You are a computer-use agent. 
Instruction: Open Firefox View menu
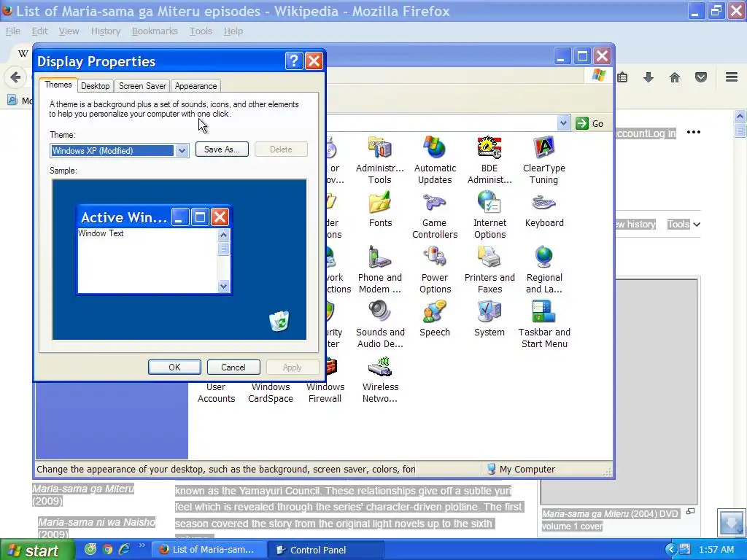pyautogui.click(x=69, y=31)
